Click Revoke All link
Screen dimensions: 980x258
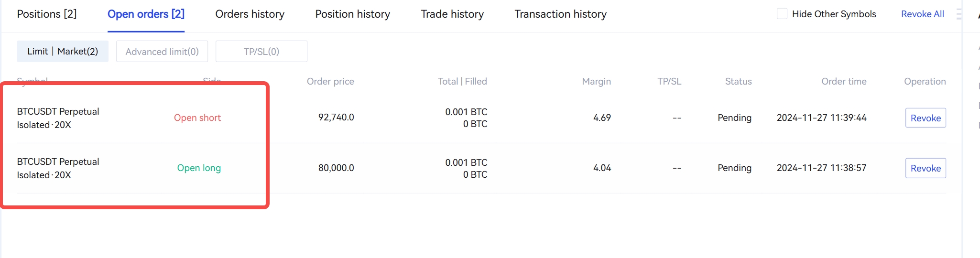pyautogui.click(x=922, y=14)
